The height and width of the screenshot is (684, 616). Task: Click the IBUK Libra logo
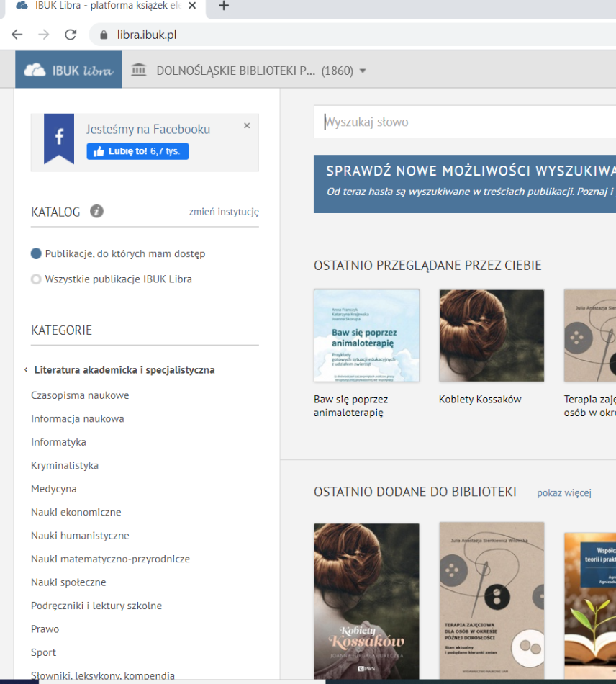point(69,70)
